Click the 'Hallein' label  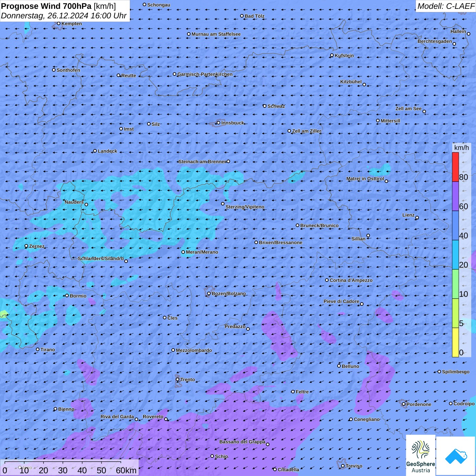tap(458, 31)
